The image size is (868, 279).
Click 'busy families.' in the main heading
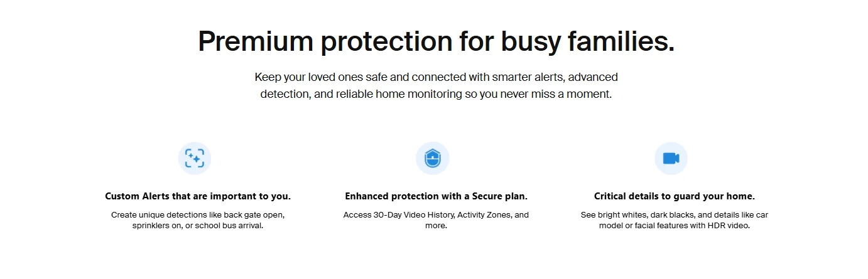coord(587,41)
